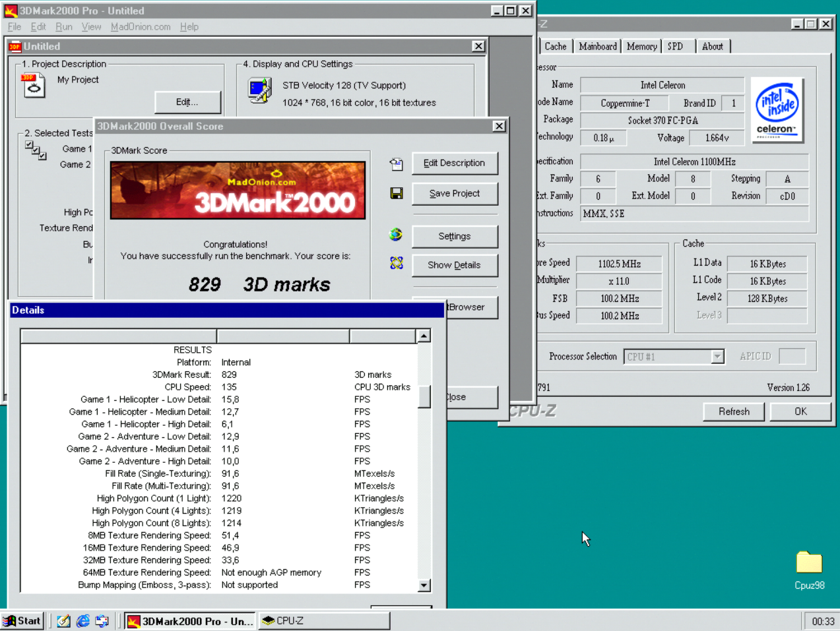The image size is (840, 631).
Task: Open the MadOnion.com menu
Action: 141,27
